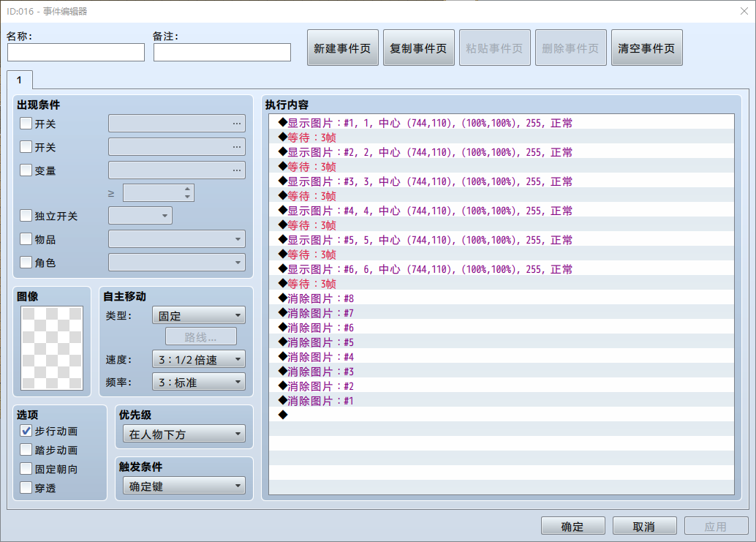Select the 消除图片 : #8 command row
Screen dimensions: 756x542
(x=502, y=298)
